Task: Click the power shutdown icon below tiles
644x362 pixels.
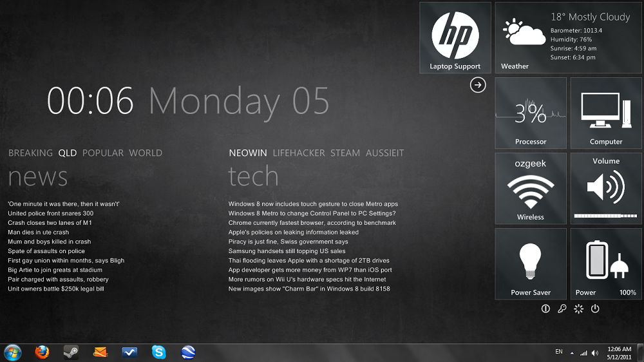Action: [595, 309]
